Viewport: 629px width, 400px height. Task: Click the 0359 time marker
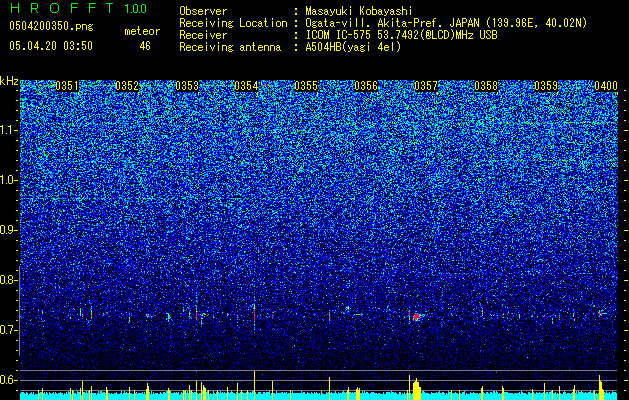coord(546,86)
